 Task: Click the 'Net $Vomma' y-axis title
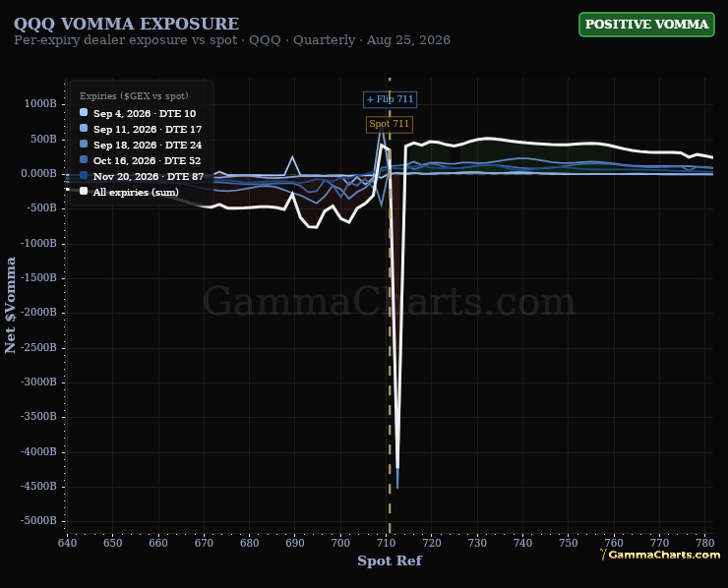pyautogui.click(x=10, y=305)
